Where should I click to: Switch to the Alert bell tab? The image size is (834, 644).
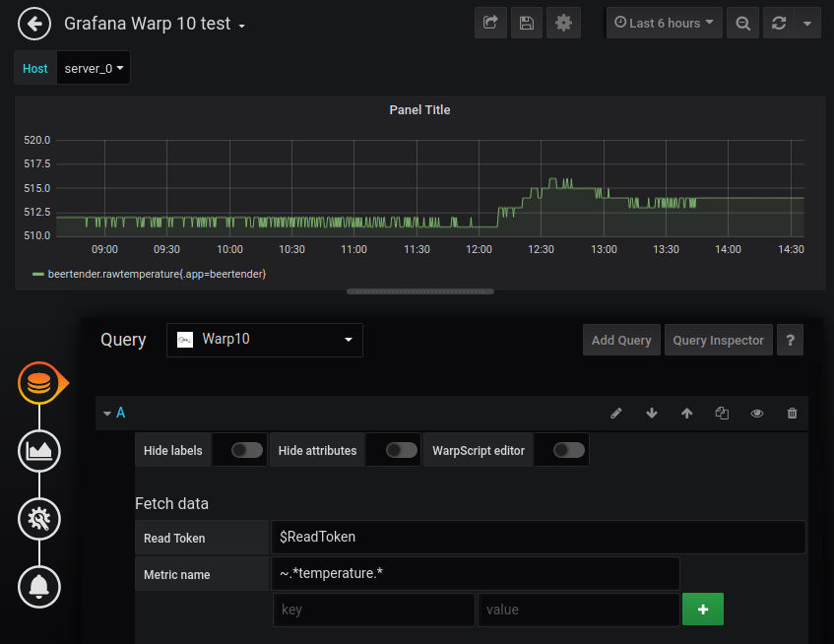point(39,587)
